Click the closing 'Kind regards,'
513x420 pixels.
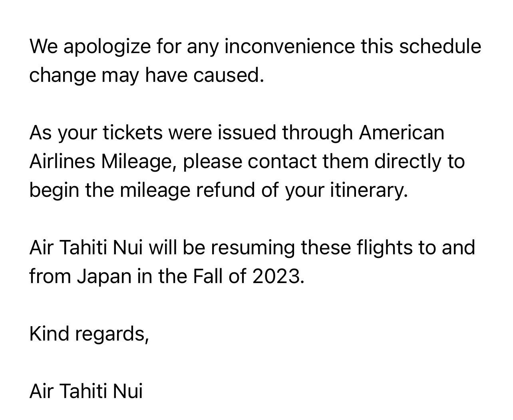pyautogui.click(x=89, y=334)
